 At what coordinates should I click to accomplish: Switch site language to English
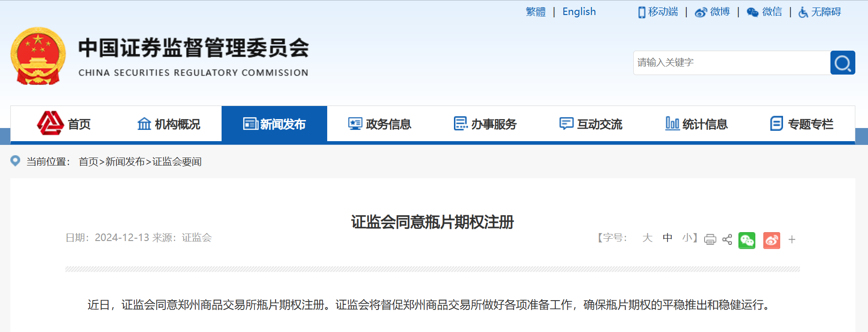click(579, 12)
